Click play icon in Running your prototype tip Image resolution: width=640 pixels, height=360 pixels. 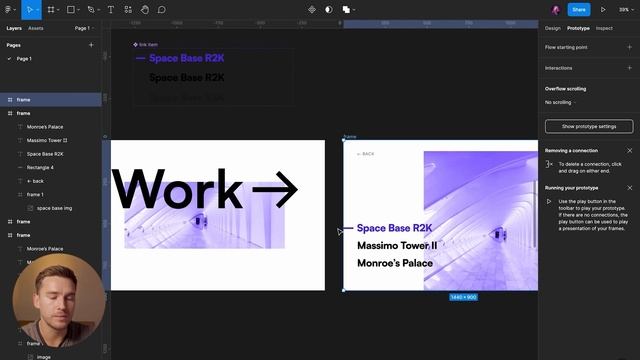tap(549, 201)
